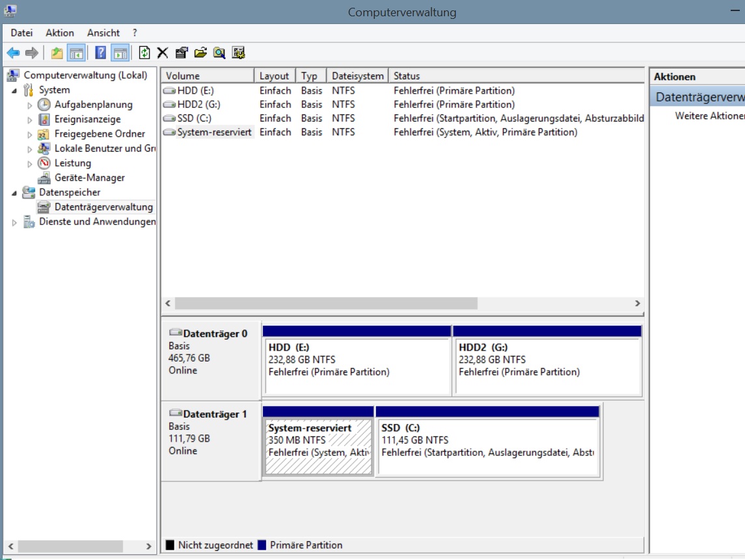
Task: Click the Explore magnifier toolbar icon
Action: [x=219, y=53]
